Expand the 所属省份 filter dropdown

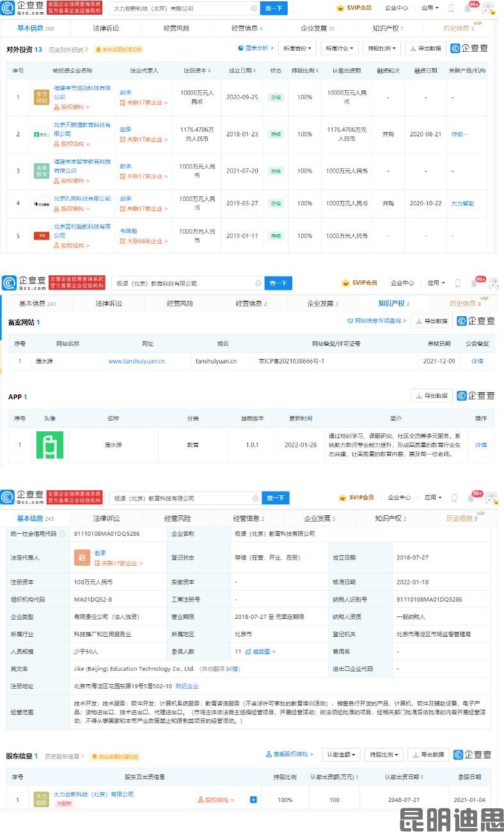tap(297, 48)
